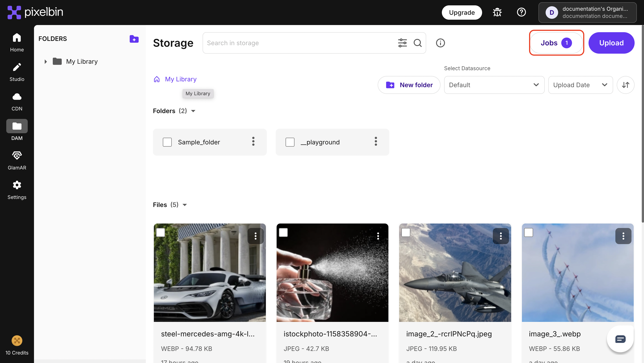Image resolution: width=644 pixels, height=363 pixels.
Task: Open the organization account switcher
Action: pyautogui.click(x=587, y=12)
